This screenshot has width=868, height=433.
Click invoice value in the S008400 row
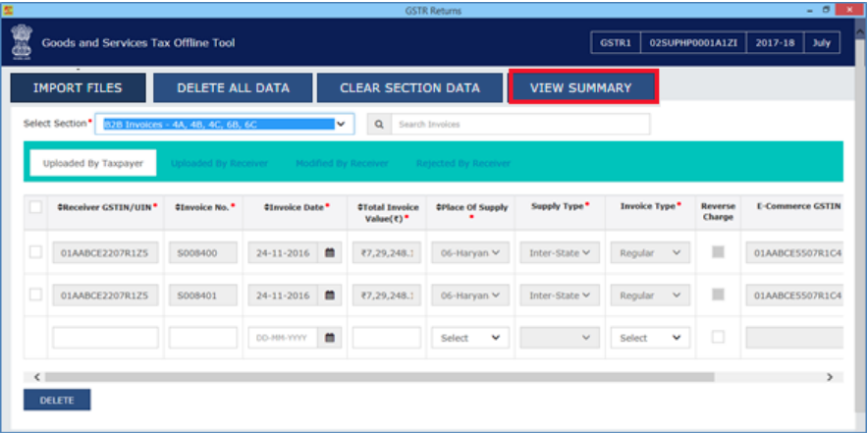point(387,252)
